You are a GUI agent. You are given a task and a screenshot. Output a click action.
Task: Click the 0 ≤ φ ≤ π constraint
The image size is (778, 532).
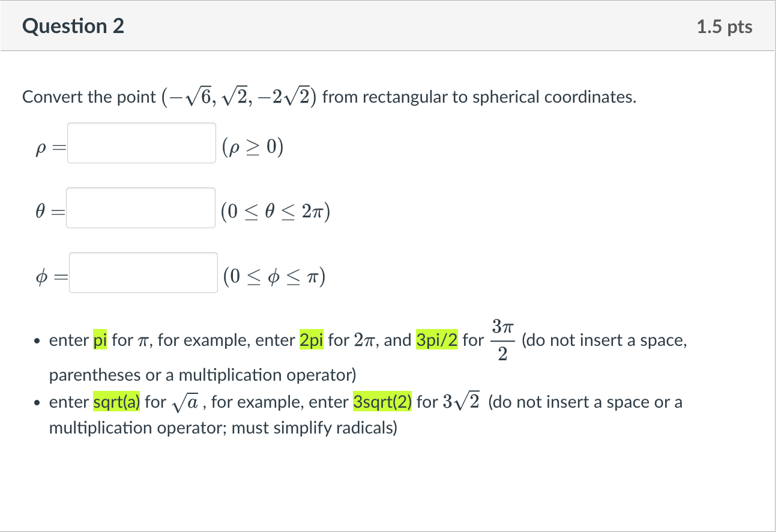(274, 276)
